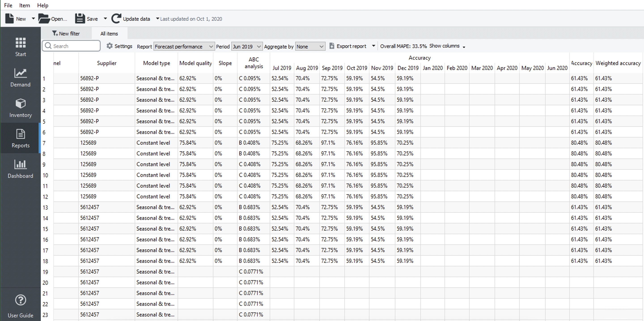
Task: Go to the Demand view
Action: (20, 77)
